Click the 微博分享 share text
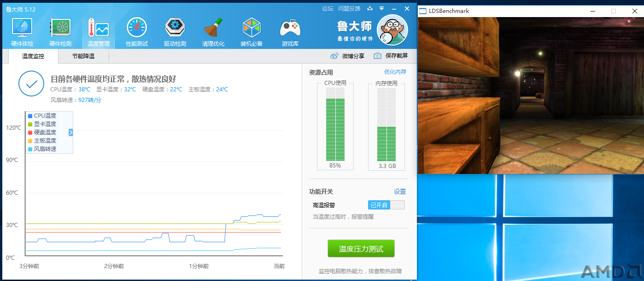This screenshot has height=281, width=644. coord(353,56)
